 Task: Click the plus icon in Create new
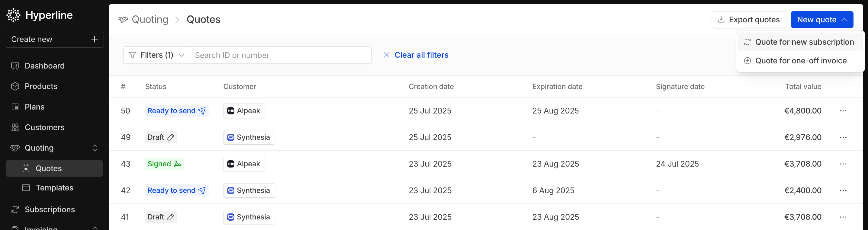click(94, 40)
